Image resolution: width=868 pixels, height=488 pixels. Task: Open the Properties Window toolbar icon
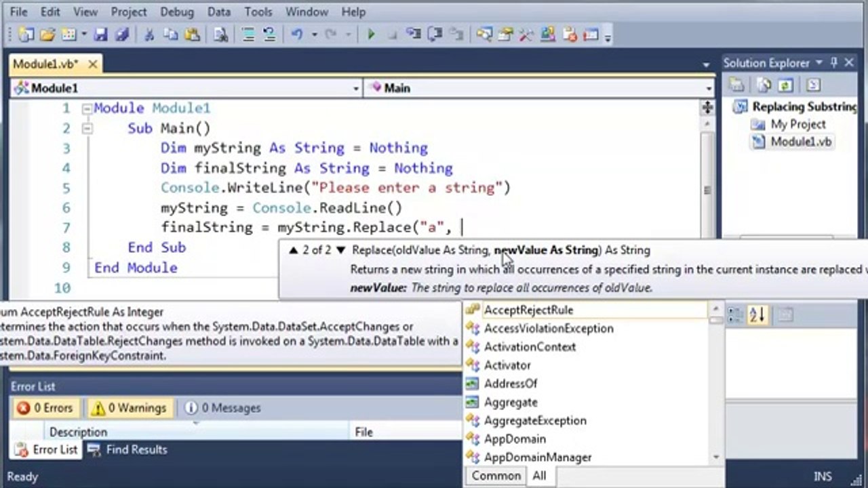tap(505, 35)
